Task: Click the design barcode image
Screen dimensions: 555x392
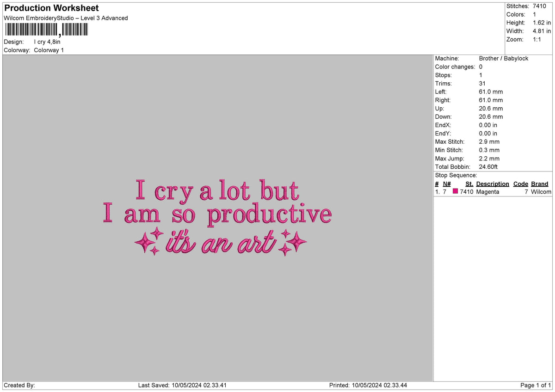Action: pyautogui.click(x=45, y=29)
